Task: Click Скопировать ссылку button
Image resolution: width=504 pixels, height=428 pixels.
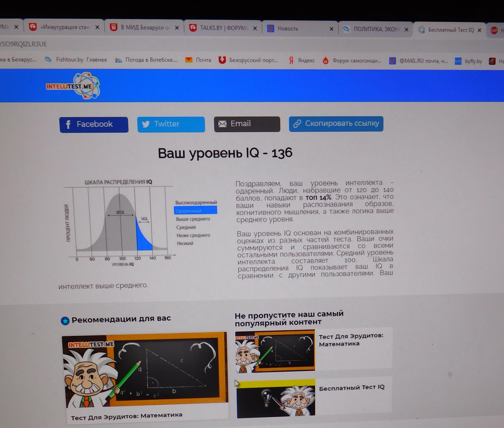Action: coord(336,124)
